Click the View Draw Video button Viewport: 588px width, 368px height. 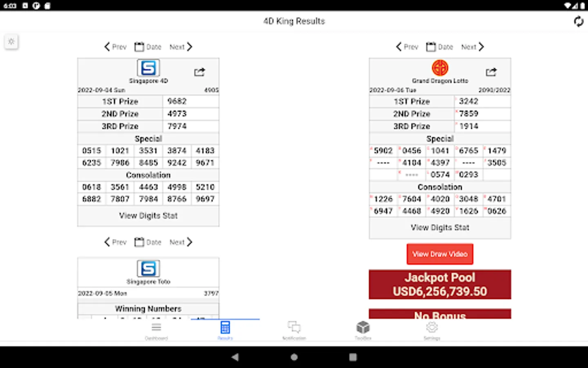tap(440, 254)
